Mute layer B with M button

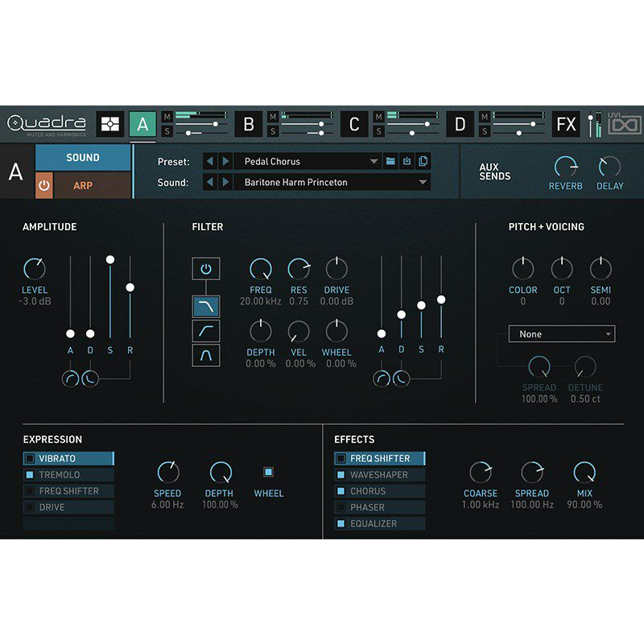click(x=273, y=117)
